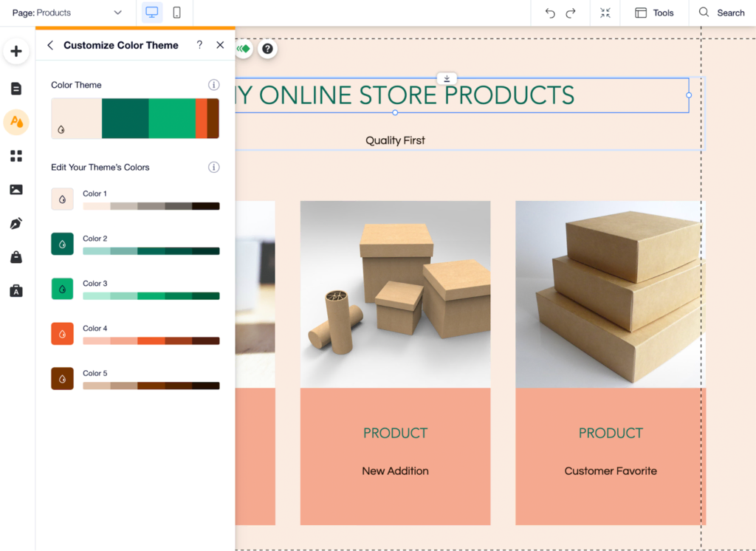Open the Add Elements plus button
The image size is (756, 551).
pyautogui.click(x=16, y=51)
